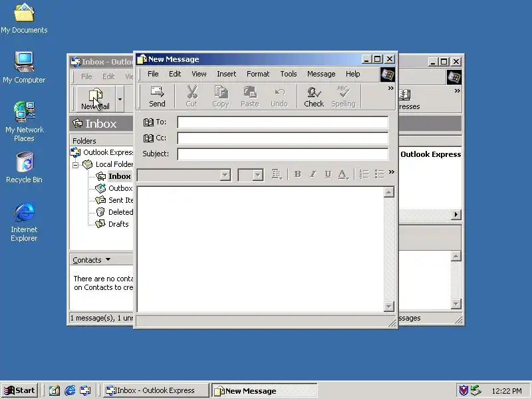Image resolution: width=532 pixels, height=399 pixels.
Task: Open the Format menu
Action: (258, 74)
